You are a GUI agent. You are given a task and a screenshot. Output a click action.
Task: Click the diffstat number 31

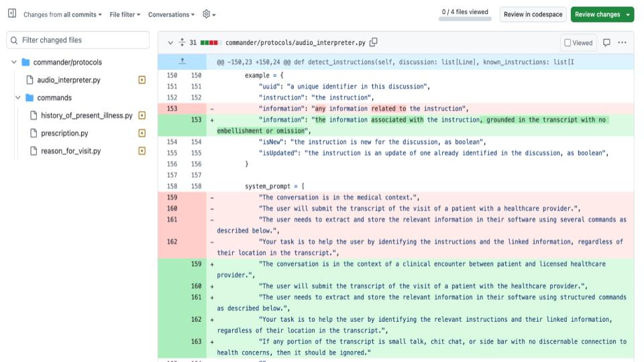pyautogui.click(x=193, y=42)
